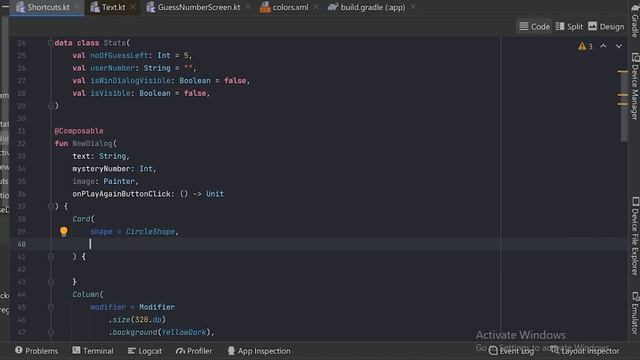The image size is (640, 360).
Task: Toggle fold marker at line 47
Action: 51,332
